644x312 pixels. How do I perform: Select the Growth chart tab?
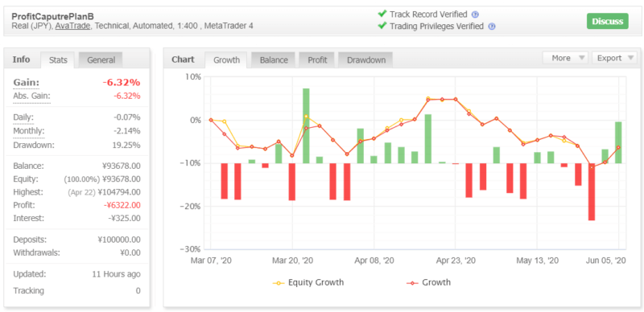click(x=226, y=60)
